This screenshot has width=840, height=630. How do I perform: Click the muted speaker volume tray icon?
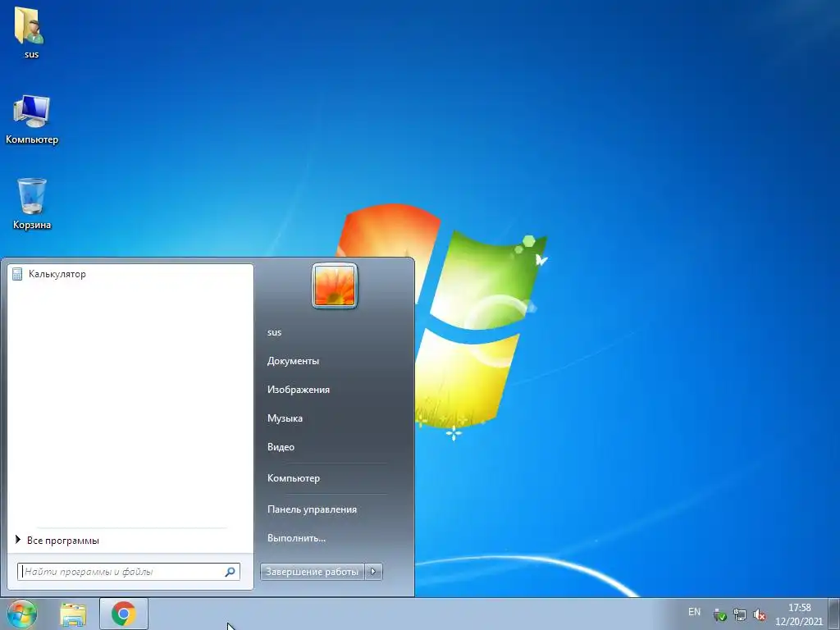point(760,614)
